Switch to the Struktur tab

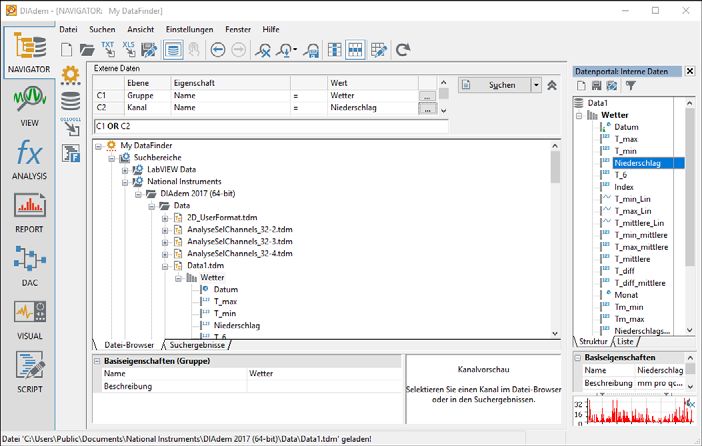pos(593,341)
